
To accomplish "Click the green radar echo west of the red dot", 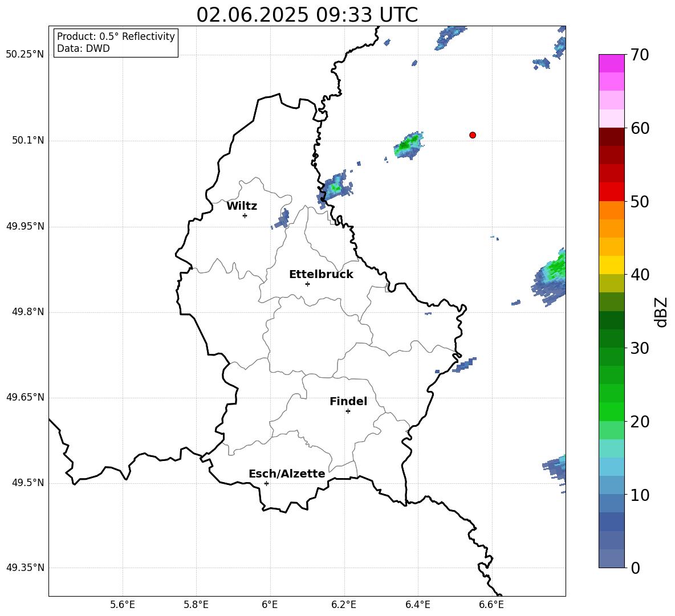I will [408, 145].
